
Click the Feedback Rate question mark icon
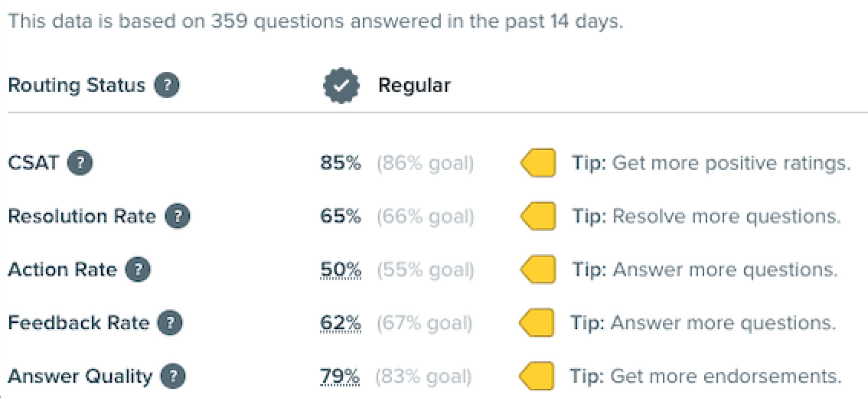(x=170, y=323)
